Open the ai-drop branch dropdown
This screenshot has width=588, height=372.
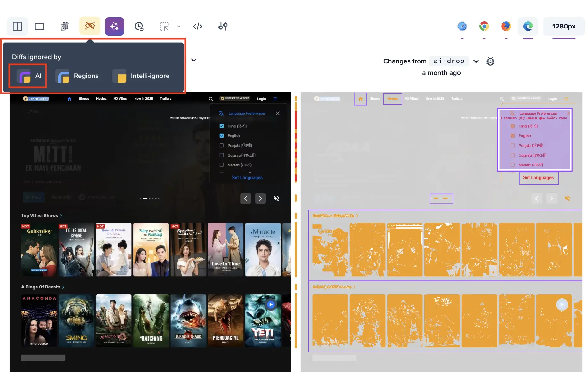click(x=476, y=61)
